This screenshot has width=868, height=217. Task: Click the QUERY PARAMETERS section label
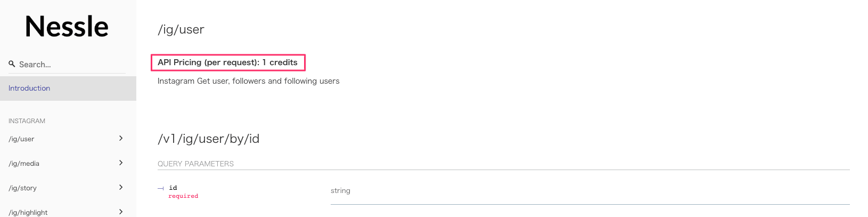point(195,164)
